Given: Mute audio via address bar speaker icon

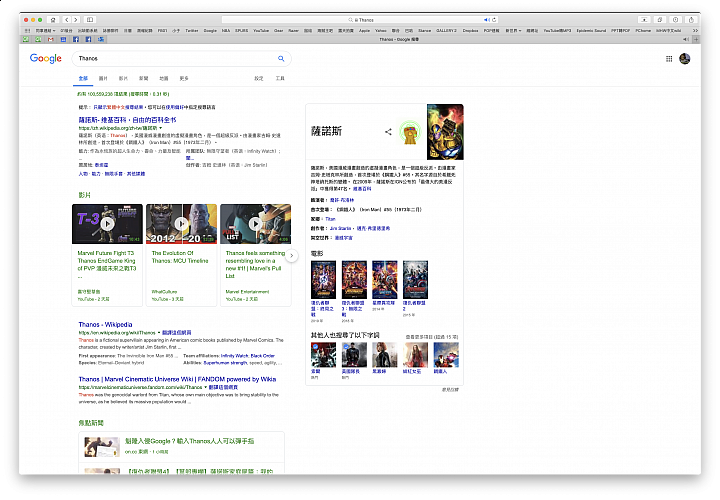Looking at the screenshot, I should (x=486, y=20).
